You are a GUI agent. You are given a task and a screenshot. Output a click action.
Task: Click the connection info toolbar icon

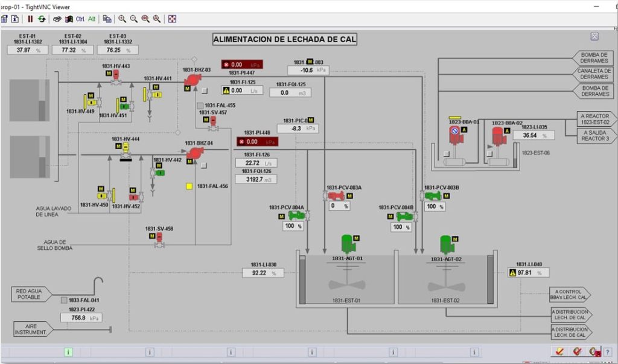click(x=15, y=19)
